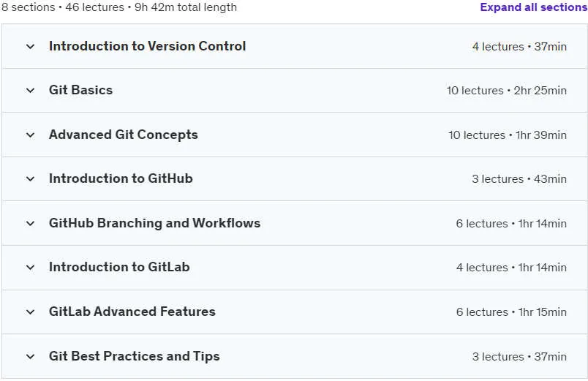The width and height of the screenshot is (588, 381).
Task: Open the GitLab Advanced Features title
Action: 132,312
